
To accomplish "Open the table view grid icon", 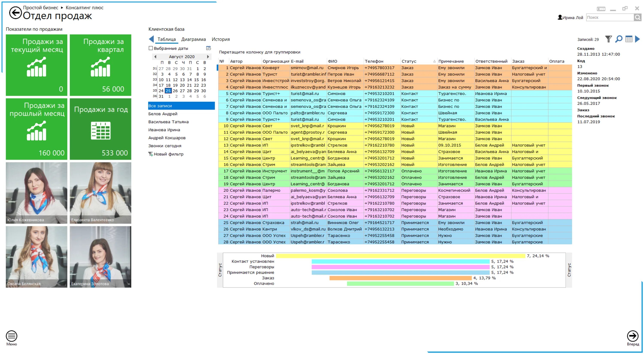I will [629, 39].
